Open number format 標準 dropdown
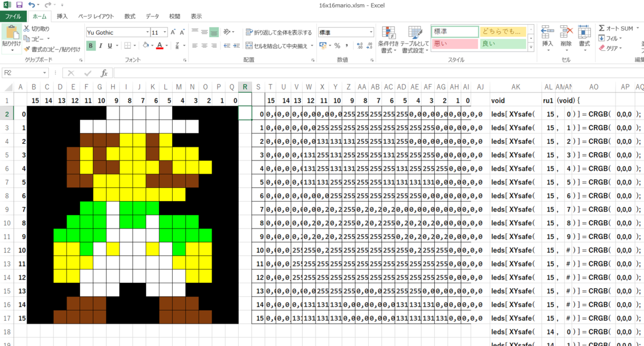The height and width of the screenshot is (346, 644). (x=371, y=32)
